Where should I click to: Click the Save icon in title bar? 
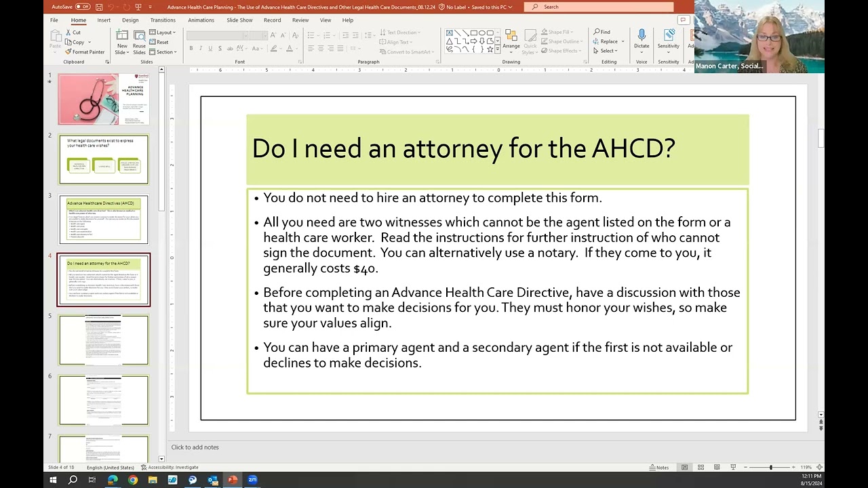coord(100,7)
